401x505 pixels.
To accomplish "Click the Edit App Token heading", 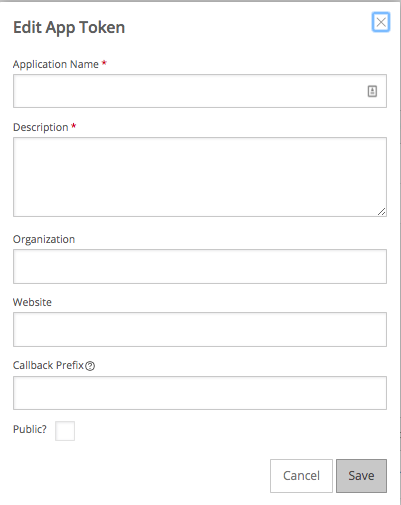I will 69,28.
